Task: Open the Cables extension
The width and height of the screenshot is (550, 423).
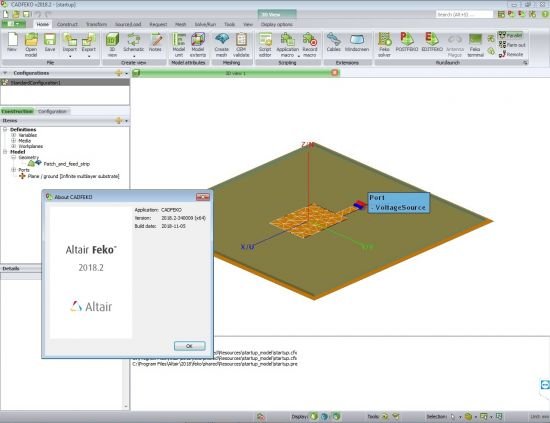Action: coord(334,43)
